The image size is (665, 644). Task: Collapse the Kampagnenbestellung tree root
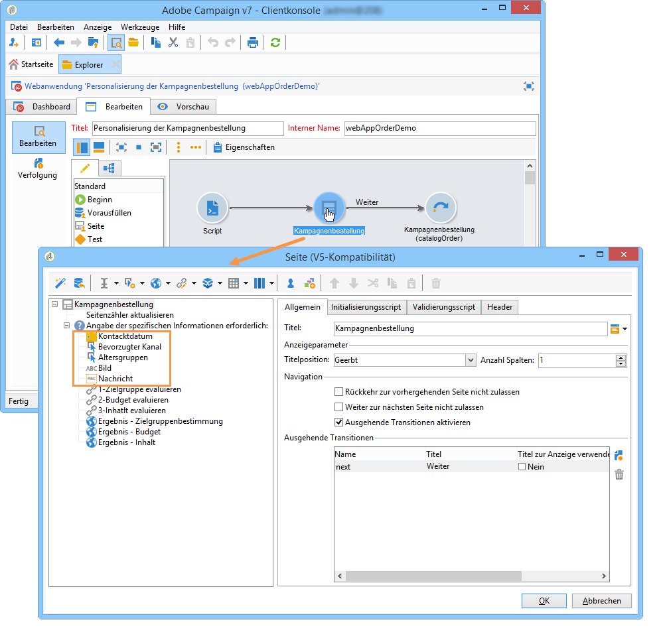(54, 304)
